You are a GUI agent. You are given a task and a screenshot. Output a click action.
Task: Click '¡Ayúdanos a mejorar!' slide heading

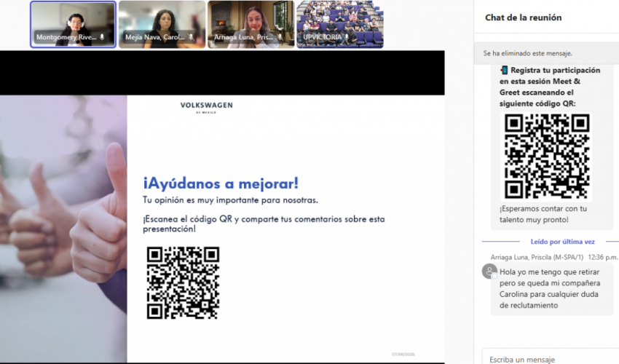coord(221,183)
